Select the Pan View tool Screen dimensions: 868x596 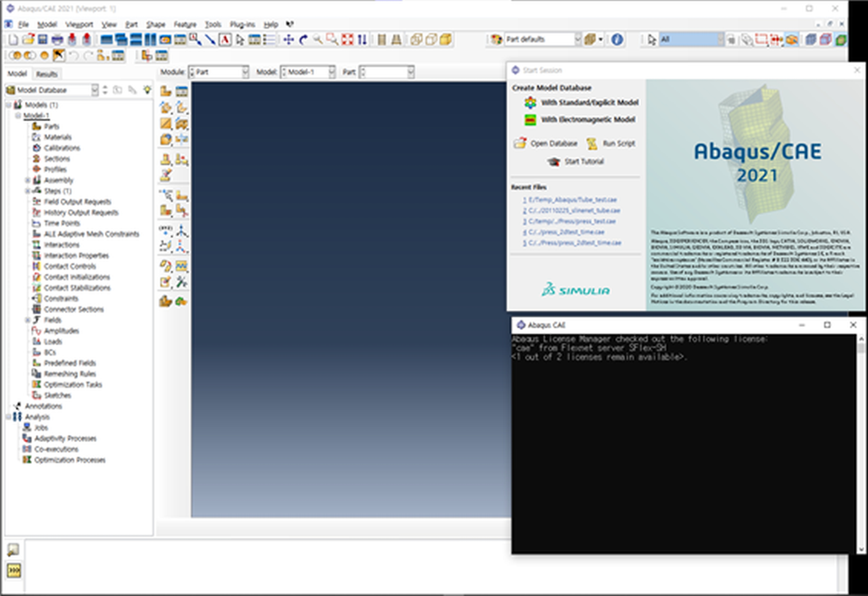[x=288, y=39]
